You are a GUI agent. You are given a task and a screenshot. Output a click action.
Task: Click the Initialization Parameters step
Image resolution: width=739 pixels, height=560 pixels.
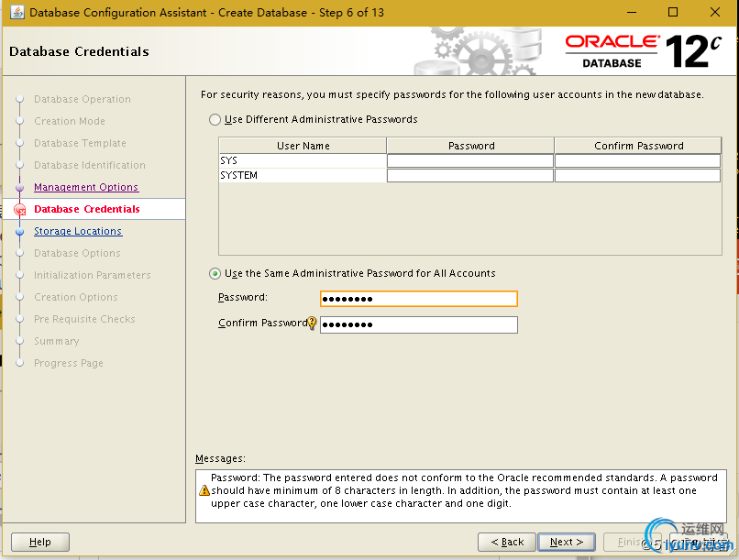tap(93, 275)
